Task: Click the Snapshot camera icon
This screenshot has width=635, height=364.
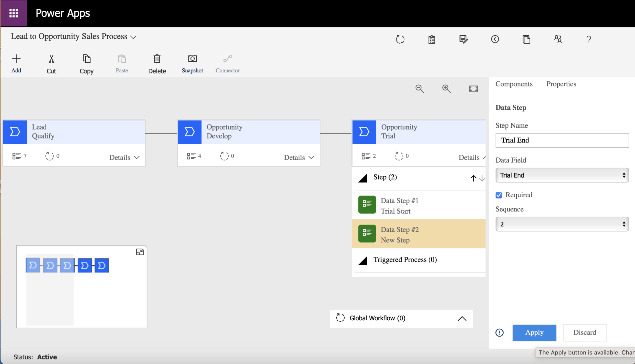Action: click(x=192, y=59)
